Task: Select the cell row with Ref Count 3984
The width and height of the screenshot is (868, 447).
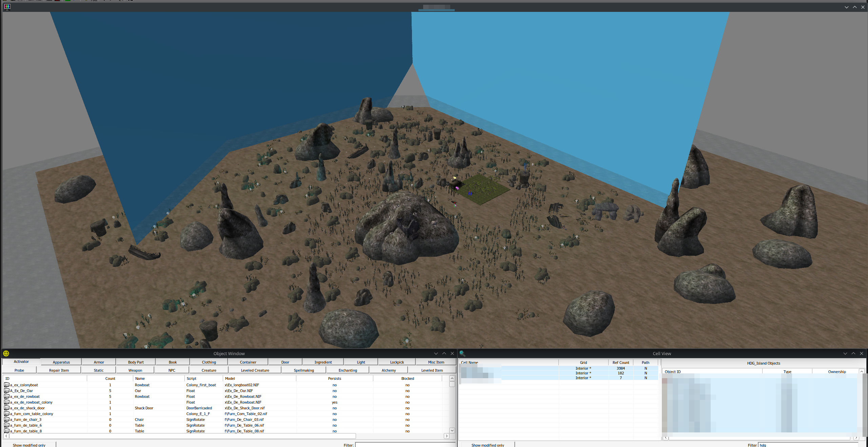Action: pos(558,368)
